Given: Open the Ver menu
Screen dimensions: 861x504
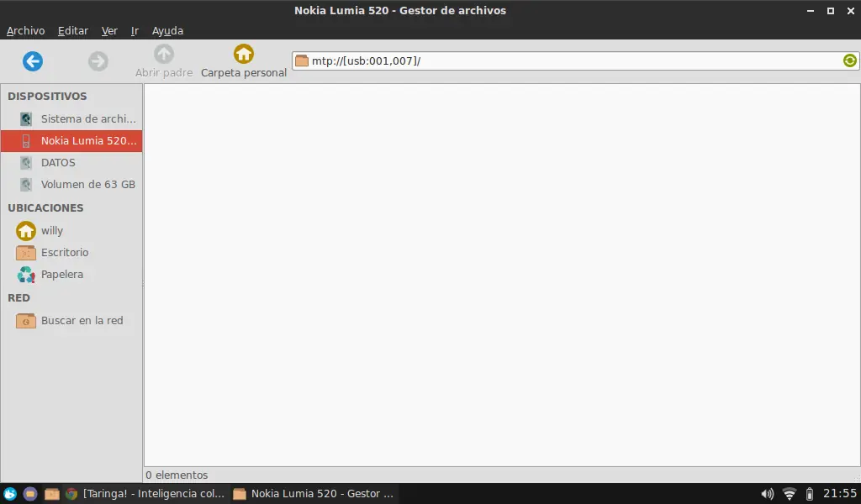Looking at the screenshot, I should (109, 31).
